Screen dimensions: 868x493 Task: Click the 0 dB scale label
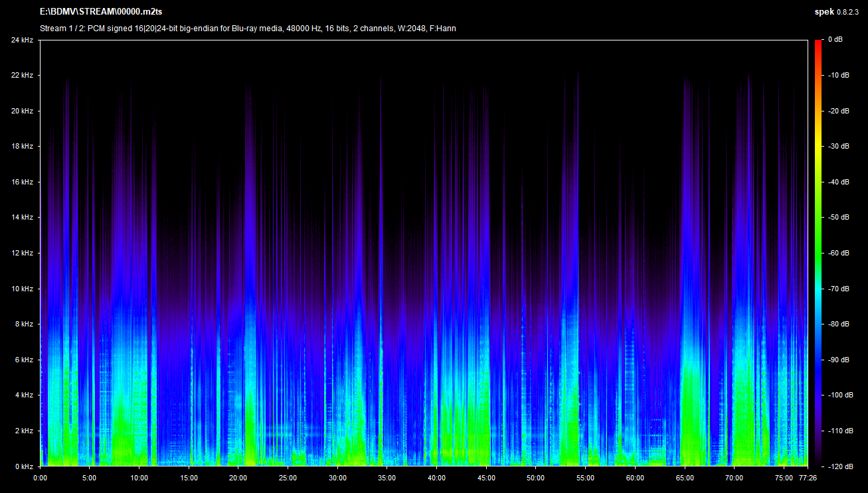(835, 40)
